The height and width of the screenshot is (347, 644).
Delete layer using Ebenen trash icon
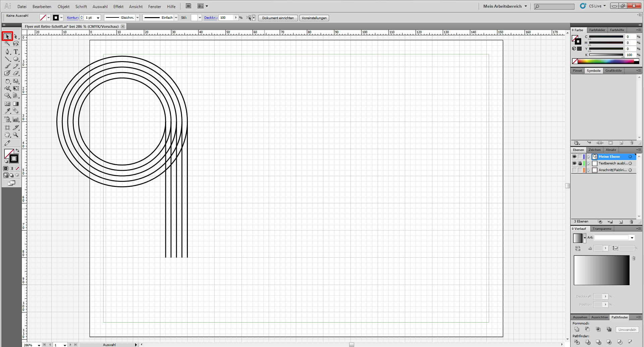pos(631,222)
